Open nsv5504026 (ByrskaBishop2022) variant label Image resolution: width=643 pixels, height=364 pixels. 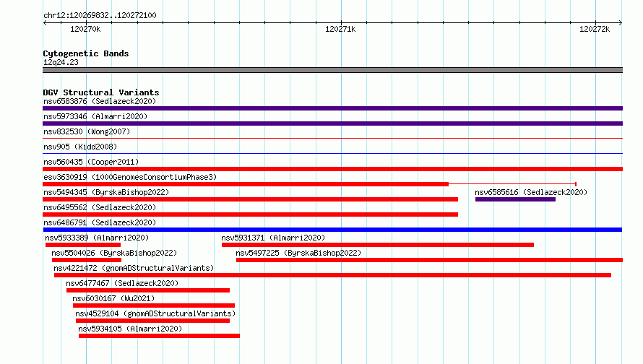(x=114, y=253)
